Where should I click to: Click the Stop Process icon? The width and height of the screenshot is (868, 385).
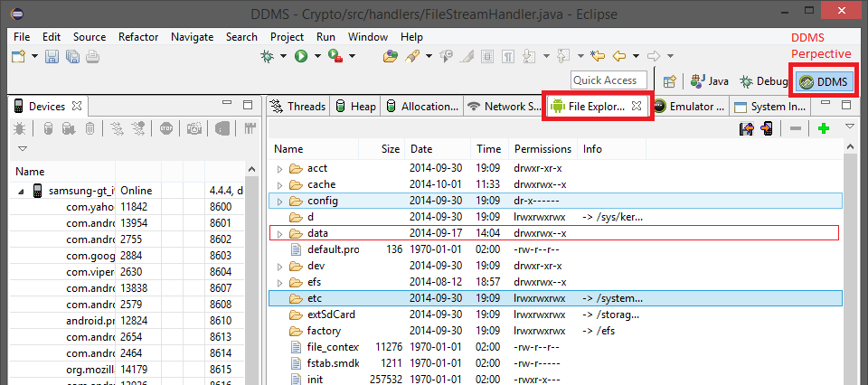(x=166, y=128)
